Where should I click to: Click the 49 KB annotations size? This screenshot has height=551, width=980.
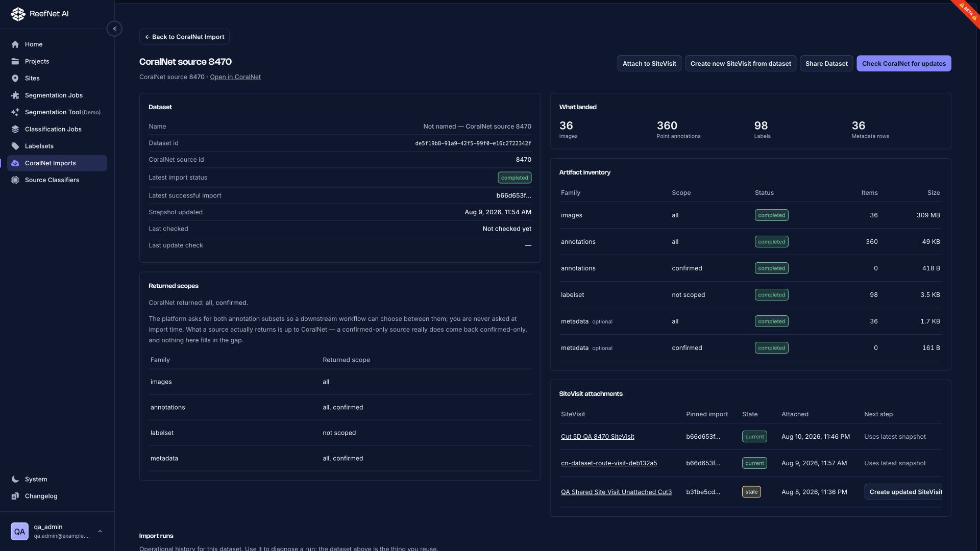click(x=930, y=242)
